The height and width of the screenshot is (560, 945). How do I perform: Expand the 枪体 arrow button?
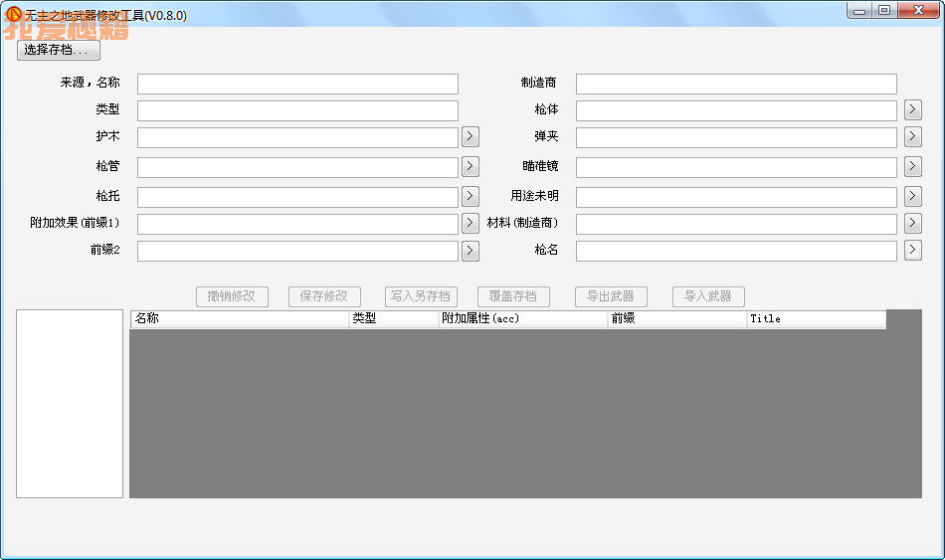click(x=913, y=110)
